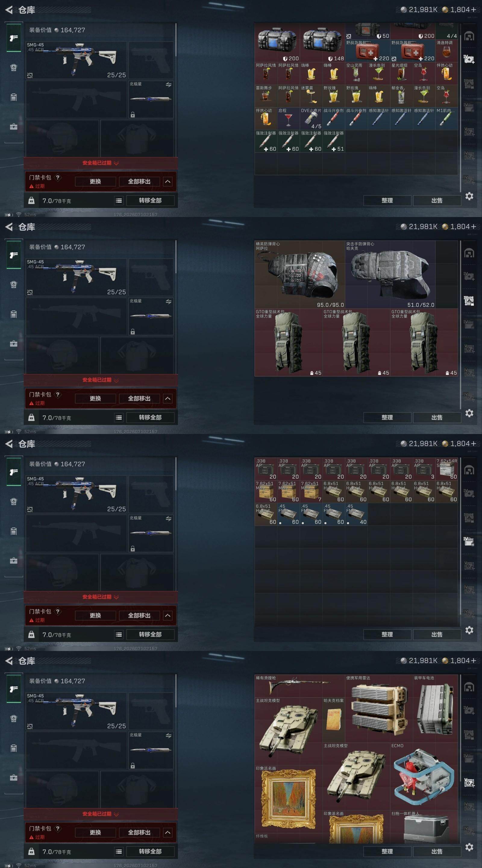This screenshot has width=482, height=868.
Task: Select the highlighted ammo box filter tab
Action: pyautogui.click(x=469, y=542)
